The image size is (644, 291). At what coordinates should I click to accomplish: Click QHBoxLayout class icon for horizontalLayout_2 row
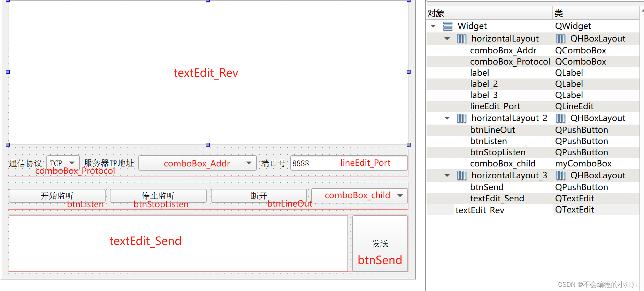pyautogui.click(x=561, y=118)
